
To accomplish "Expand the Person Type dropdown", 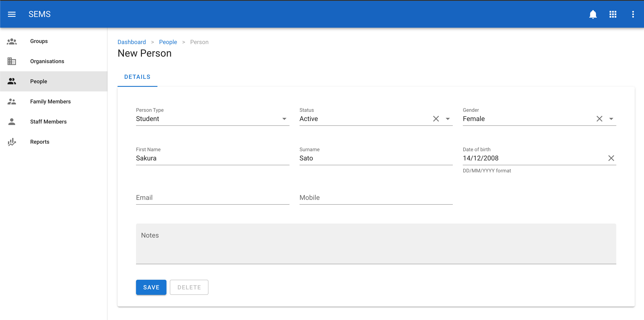I will [x=284, y=119].
